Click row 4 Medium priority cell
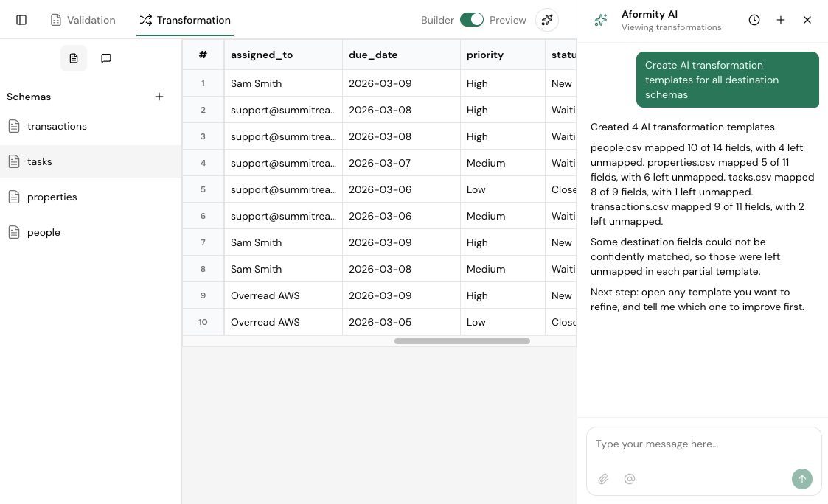The width and height of the screenshot is (828, 504). coord(503,163)
